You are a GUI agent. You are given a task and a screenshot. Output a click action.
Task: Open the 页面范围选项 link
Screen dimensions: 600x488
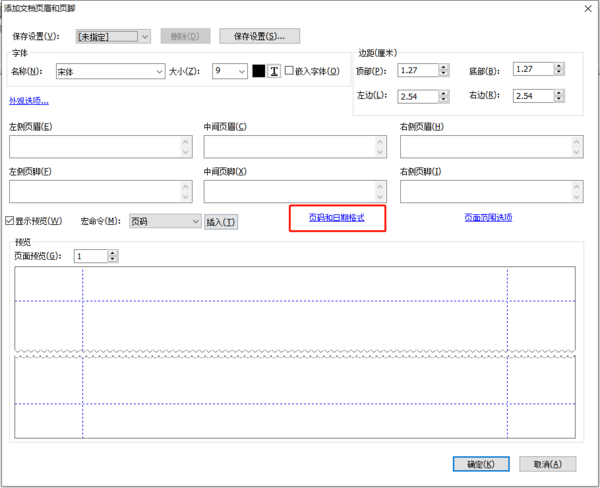488,217
